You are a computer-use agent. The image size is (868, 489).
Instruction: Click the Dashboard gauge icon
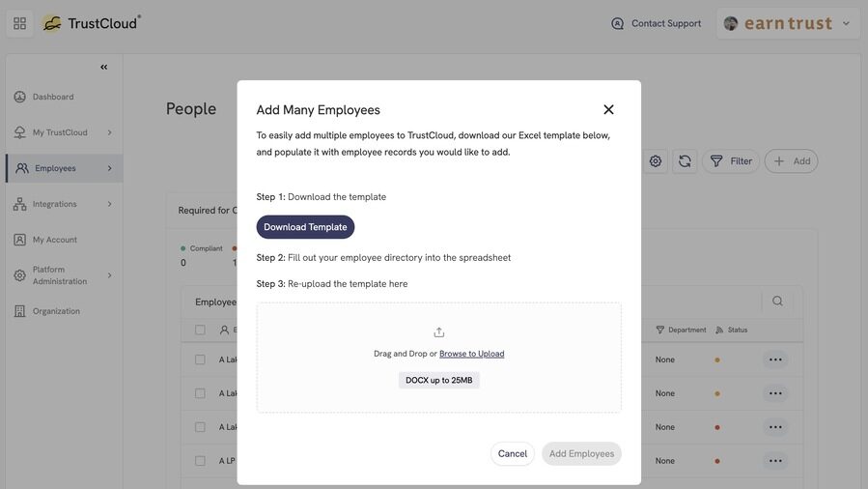[x=20, y=97]
